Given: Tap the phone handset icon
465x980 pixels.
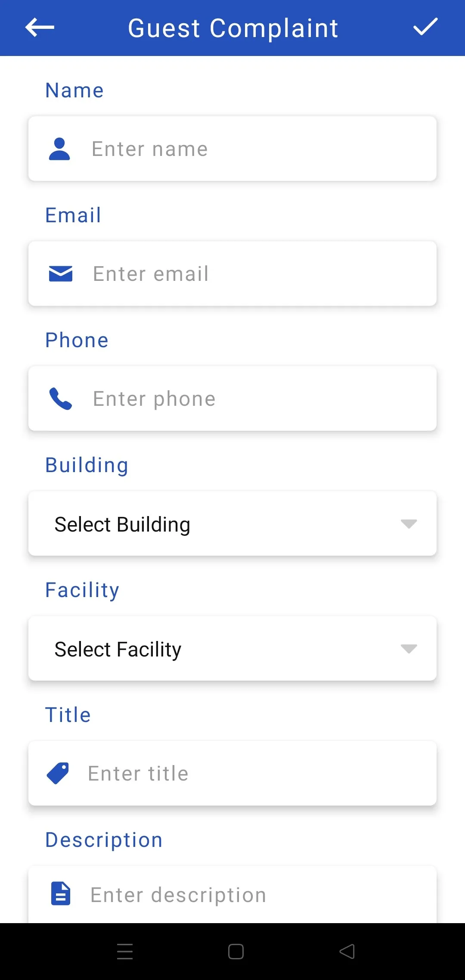Looking at the screenshot, I should [x=61, y=398].
